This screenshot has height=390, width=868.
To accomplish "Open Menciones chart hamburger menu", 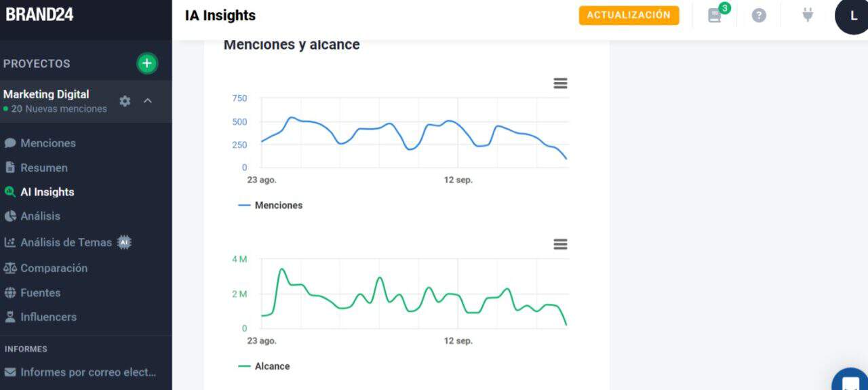I will (x=560, y=83).
